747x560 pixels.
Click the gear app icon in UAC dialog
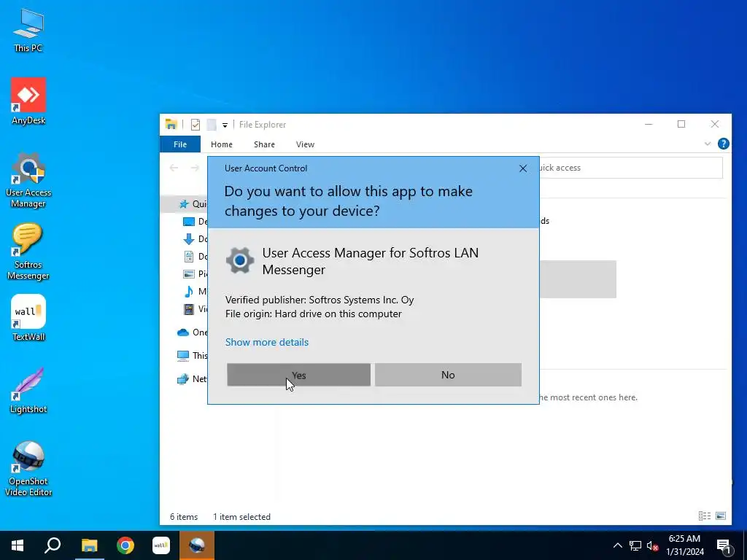(x=239, y=260)
